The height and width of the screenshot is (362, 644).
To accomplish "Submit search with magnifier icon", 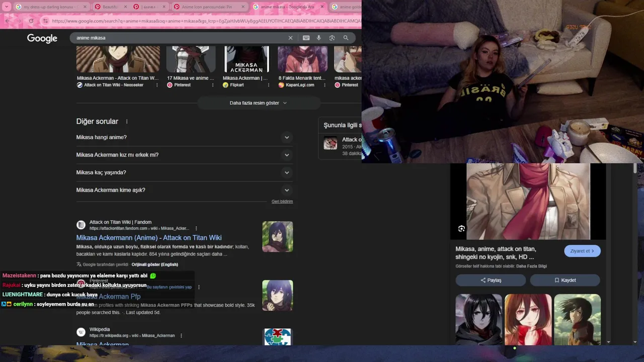I will [x=346, y=38].
